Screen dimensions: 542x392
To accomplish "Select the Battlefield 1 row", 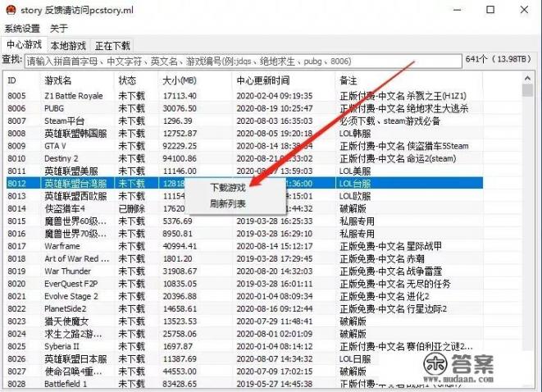I will tap(244, 383).
